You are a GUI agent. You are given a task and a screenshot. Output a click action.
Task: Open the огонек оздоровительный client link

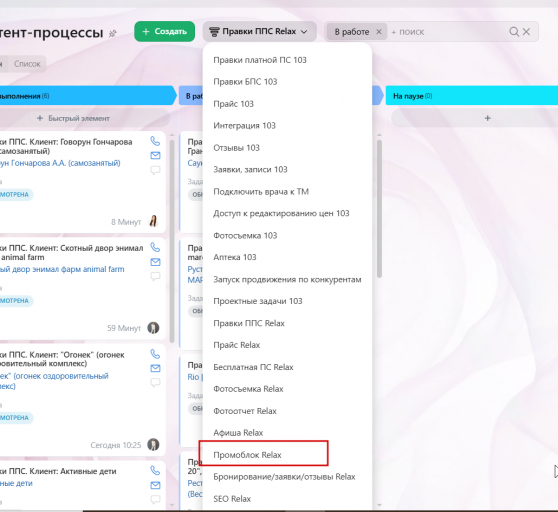54,381
